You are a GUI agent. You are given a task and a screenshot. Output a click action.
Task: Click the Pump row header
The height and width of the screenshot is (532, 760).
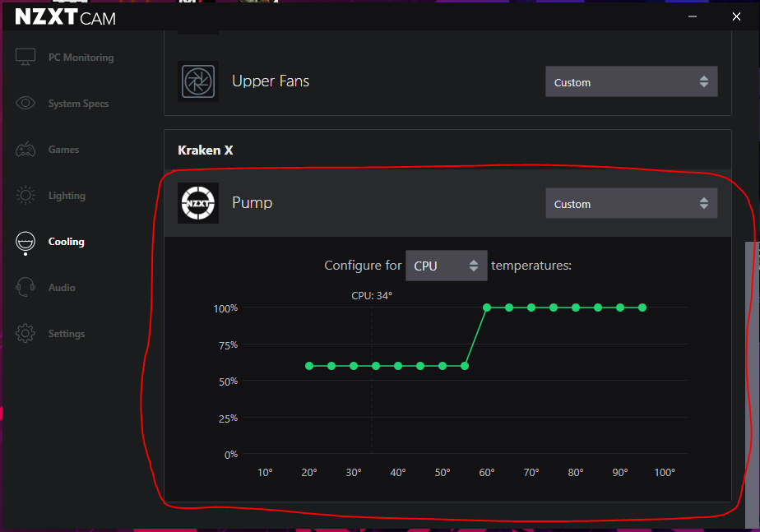[x=447, y=203]
